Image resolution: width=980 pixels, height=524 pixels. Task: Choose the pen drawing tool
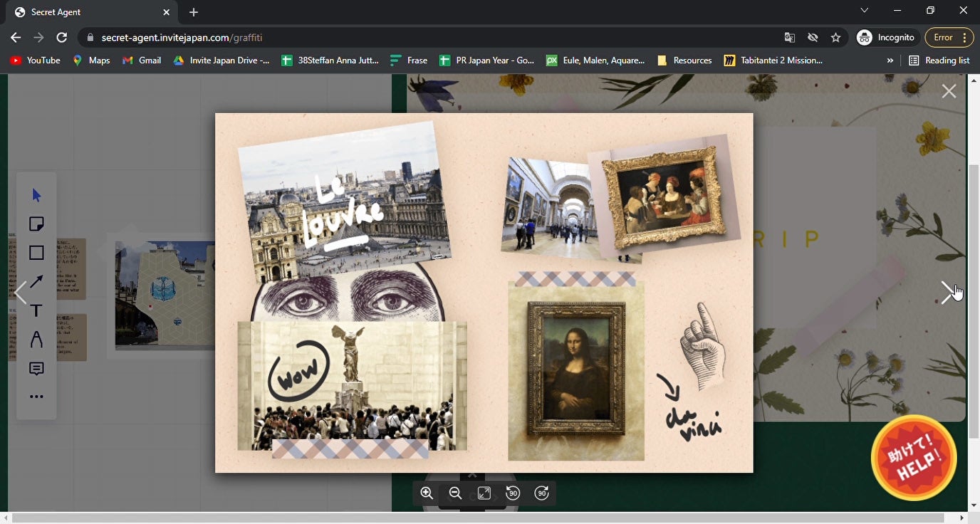click(36, 340)
